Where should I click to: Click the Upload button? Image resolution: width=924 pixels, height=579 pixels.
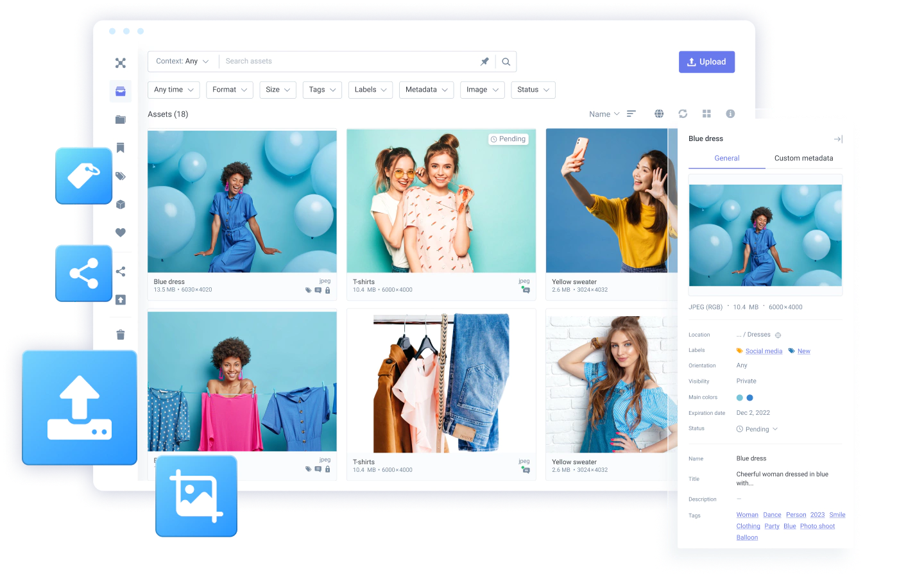706,62
